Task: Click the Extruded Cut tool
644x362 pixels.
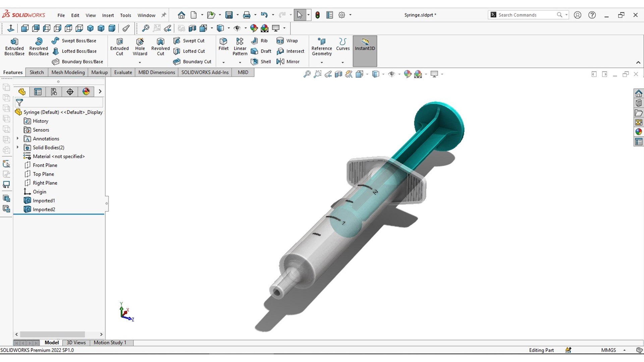Action: point(119,47)
